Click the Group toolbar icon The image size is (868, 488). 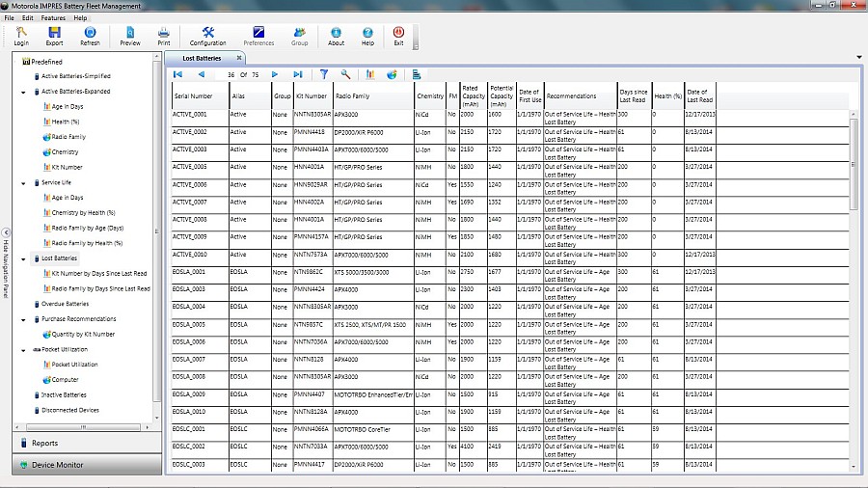300,36
